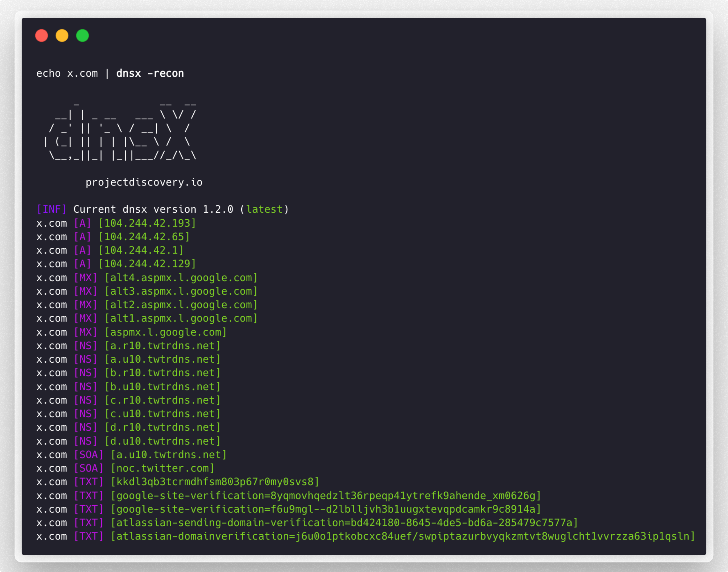Click the a.u10.twtrdns.net SOA entry
Viewport: 728px width, 572px height.
(x=169, y=455)
